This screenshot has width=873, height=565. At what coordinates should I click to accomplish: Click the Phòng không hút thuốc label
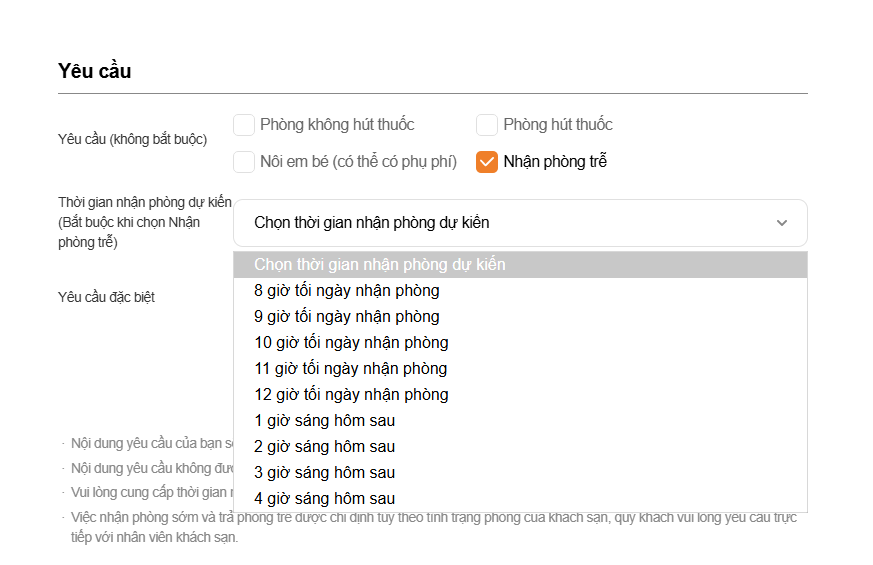337,125
